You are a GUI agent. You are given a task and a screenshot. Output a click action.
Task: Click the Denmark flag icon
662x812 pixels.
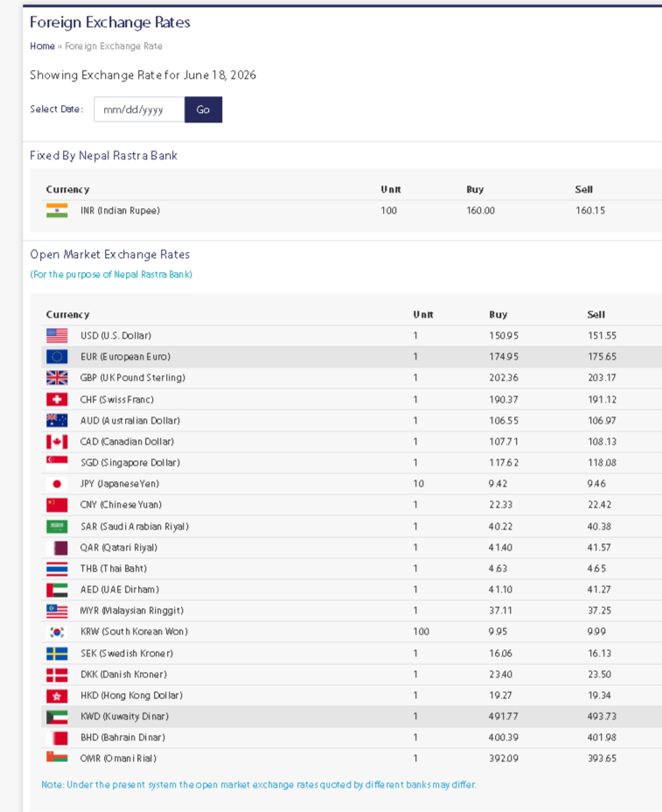point(57,675)
